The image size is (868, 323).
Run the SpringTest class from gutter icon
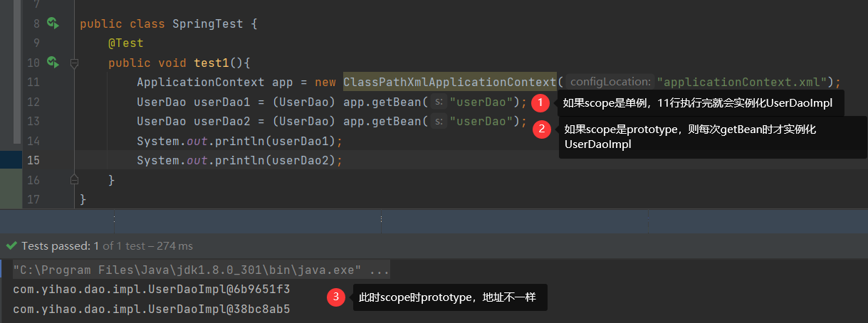point(52,23)
